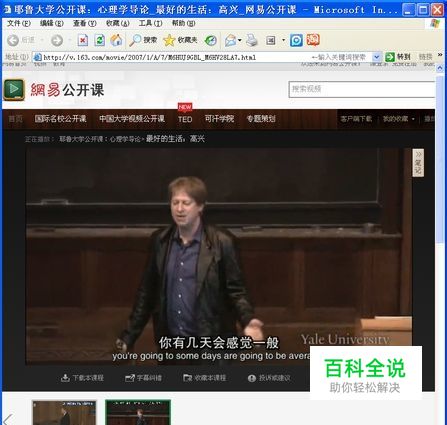Click the exclamation icon beside 投诉或建议
Image resolution: width=447 pixels, height=425 pixels.
(x=252, y=378)
